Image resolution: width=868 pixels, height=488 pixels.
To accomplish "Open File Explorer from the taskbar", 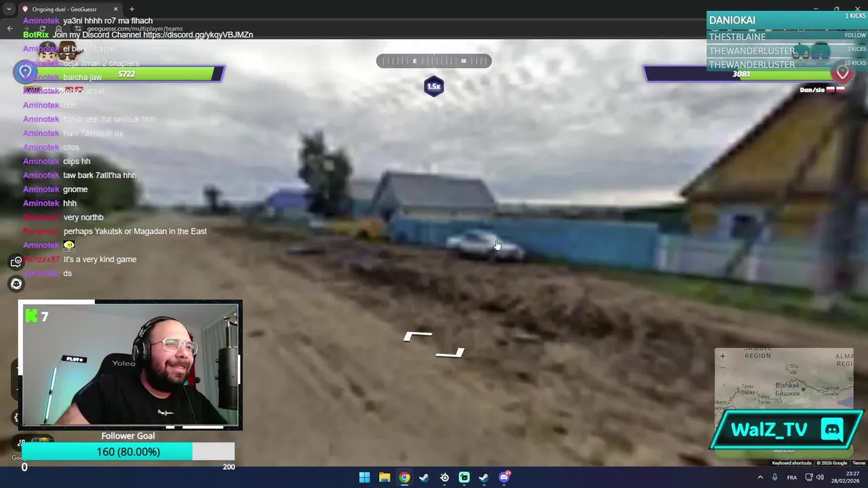I will (384, 477).
